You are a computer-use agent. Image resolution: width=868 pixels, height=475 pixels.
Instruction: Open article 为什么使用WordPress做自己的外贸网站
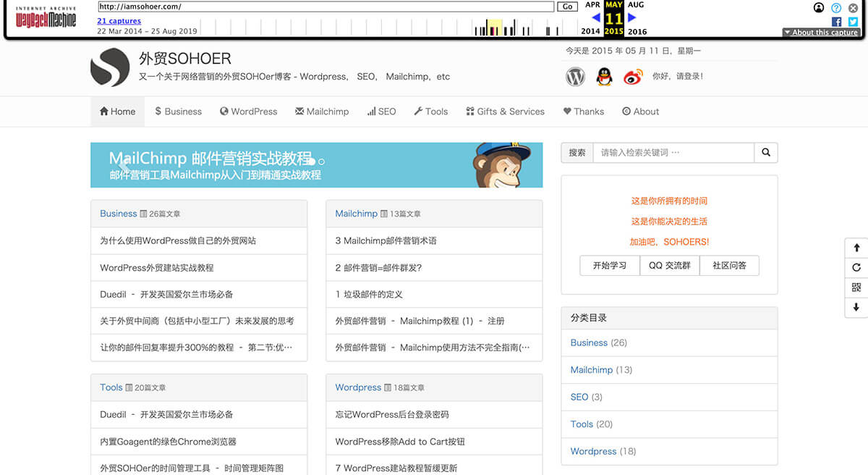[x=178, y=240]
